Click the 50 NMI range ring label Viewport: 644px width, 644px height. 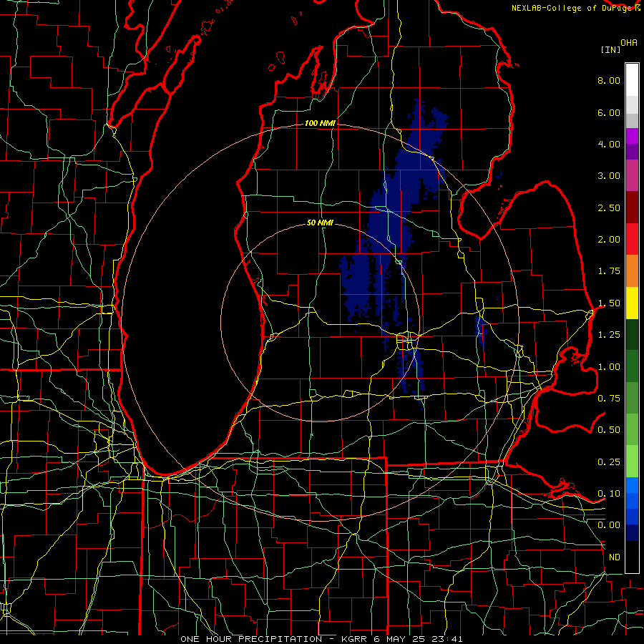click(320, 223)
